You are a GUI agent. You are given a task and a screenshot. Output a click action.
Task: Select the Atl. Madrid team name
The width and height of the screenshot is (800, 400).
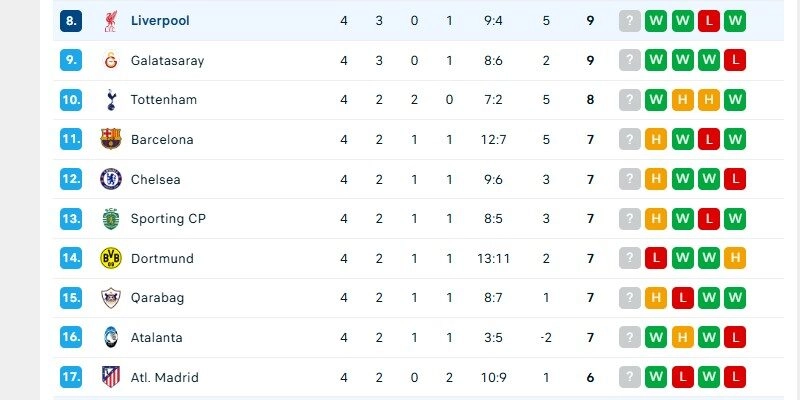pos(164,377)
